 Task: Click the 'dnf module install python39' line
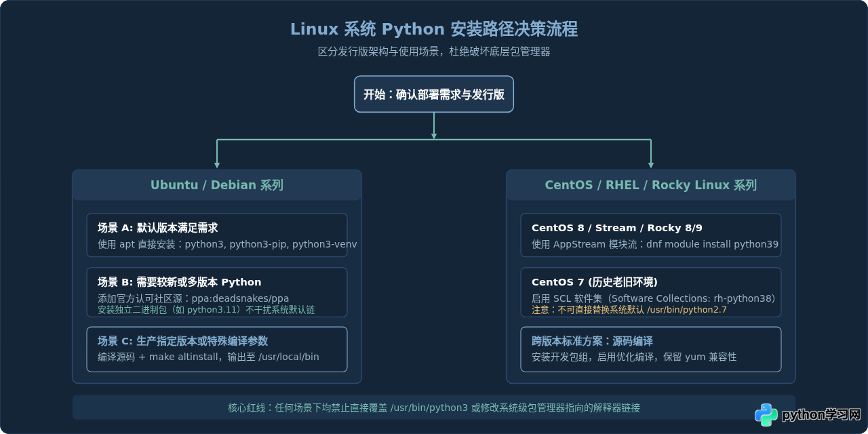tap(712, 244)
